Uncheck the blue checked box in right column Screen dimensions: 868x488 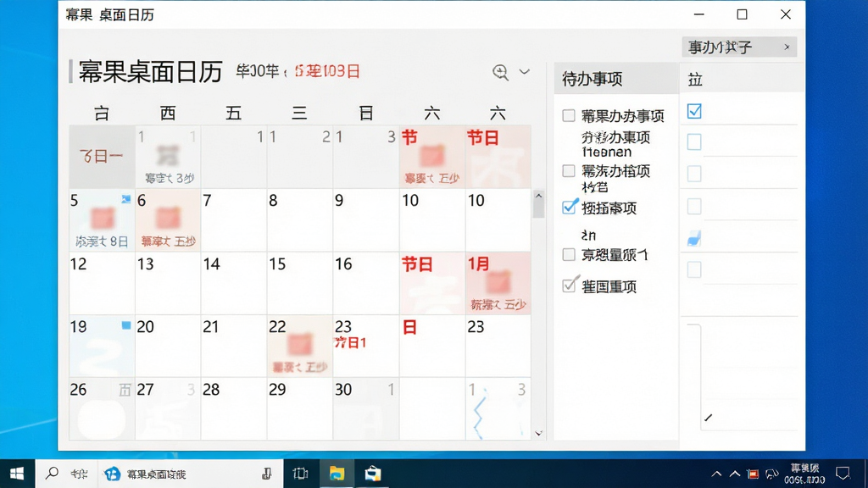coord(694,111)
